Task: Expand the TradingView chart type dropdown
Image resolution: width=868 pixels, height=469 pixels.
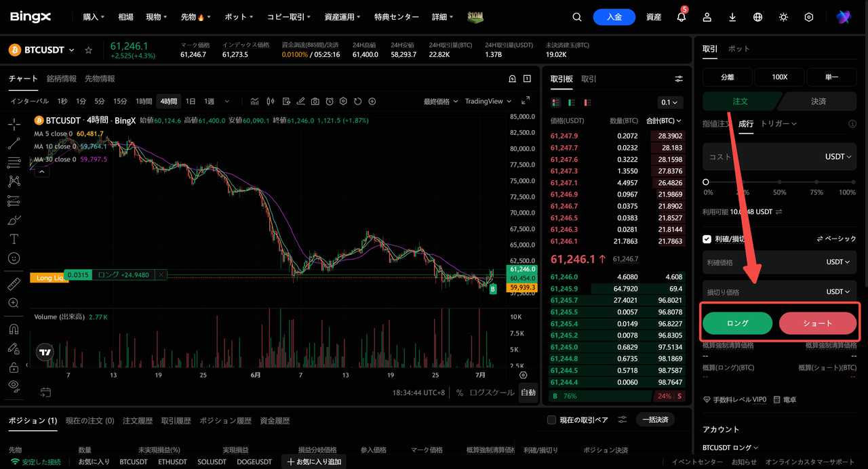Action: (x=488, y=101)
